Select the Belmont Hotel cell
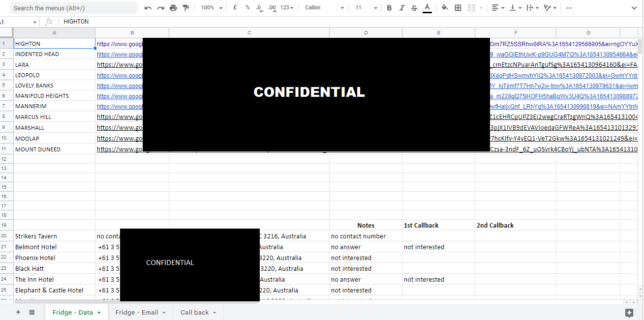The width and height of the screenshot is (644, 320). (x=55, y=247)
